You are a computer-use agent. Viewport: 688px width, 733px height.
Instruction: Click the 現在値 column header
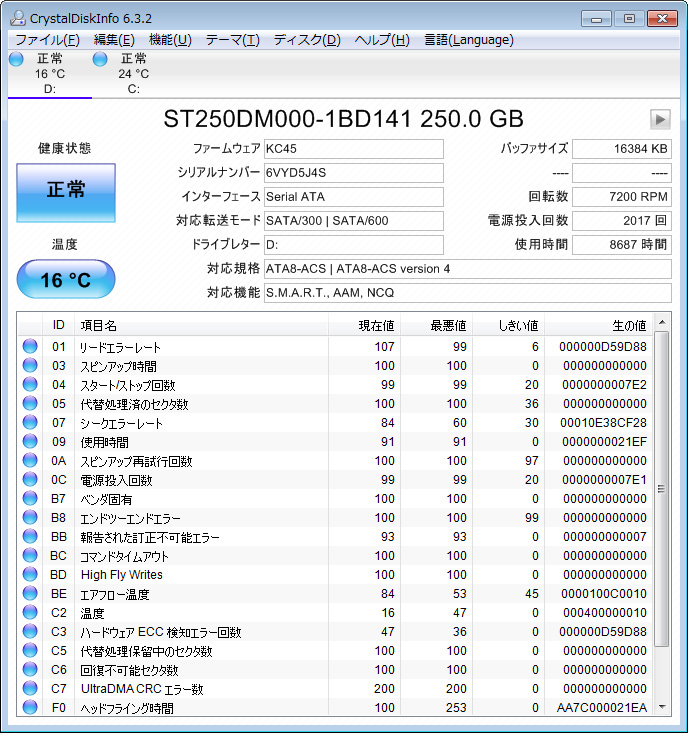(364, 325)
